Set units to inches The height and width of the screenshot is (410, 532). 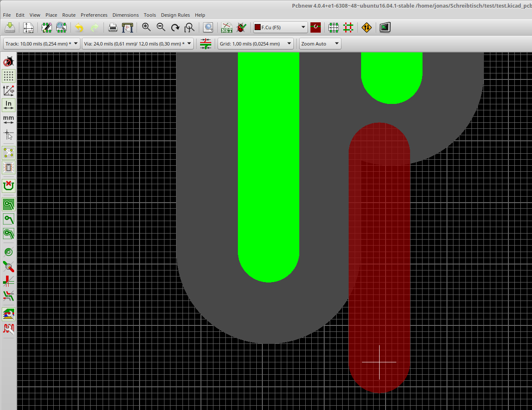[9, 105]
